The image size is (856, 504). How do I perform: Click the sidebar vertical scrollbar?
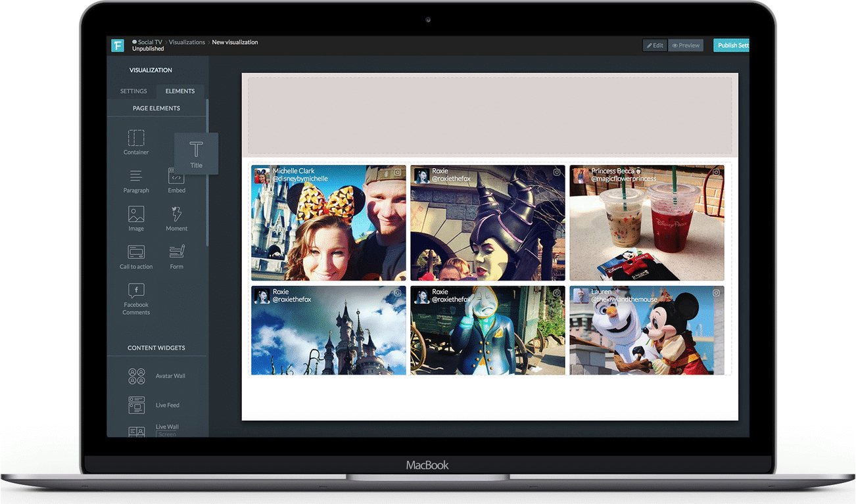coord(207,172)
